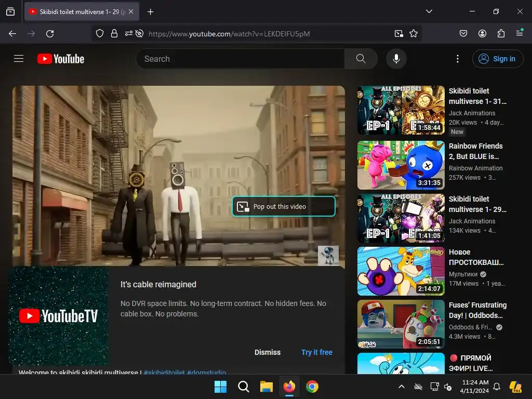This screenshot has width=532, height=399.
Task: Click the YouTube URL address field
Action: pyautogui.click(x=229, y=34)
